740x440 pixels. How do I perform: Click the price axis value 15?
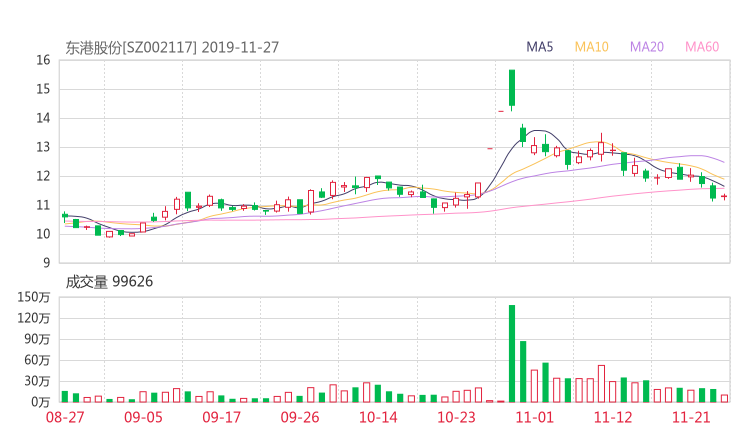(x=43, y=89)
